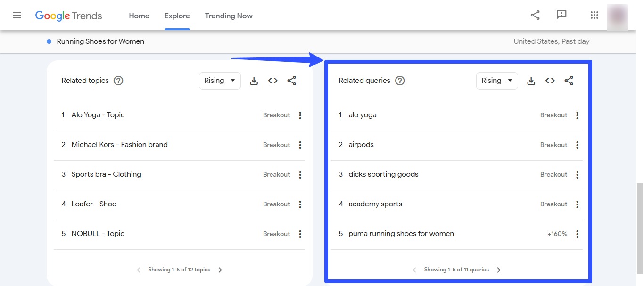Open the hamburger main menu
This screenshot has width=644, height=286.
tap(17, 15)
